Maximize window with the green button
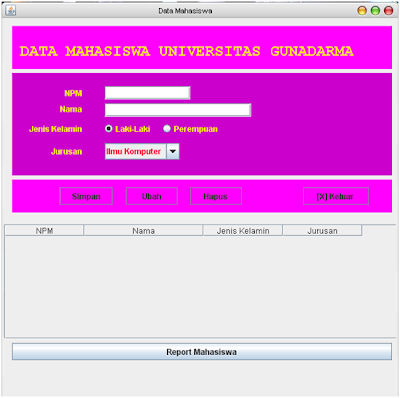This screenshot has width=400, height=398. pos(375,11)
